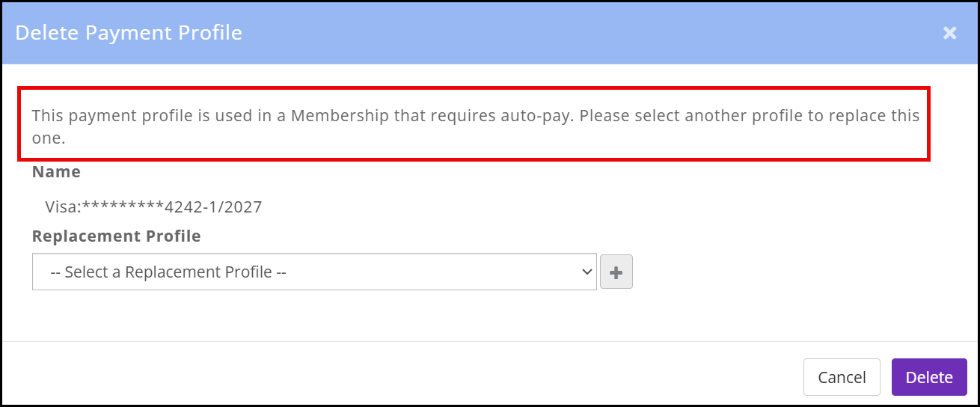Click the masked asterisks in the card number
The width and height of the screenshot is (980, 407).
click(x=123, y=206)
